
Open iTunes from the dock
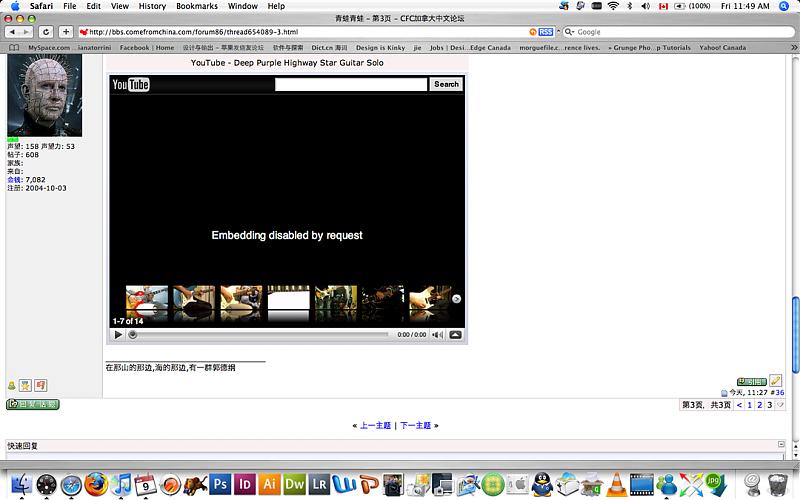tap(121, 484)
